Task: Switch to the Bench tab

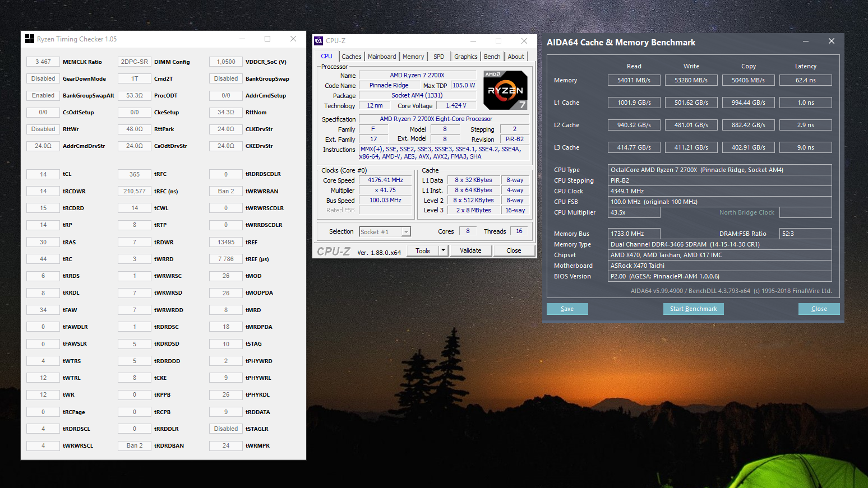Action: (492, 57)
